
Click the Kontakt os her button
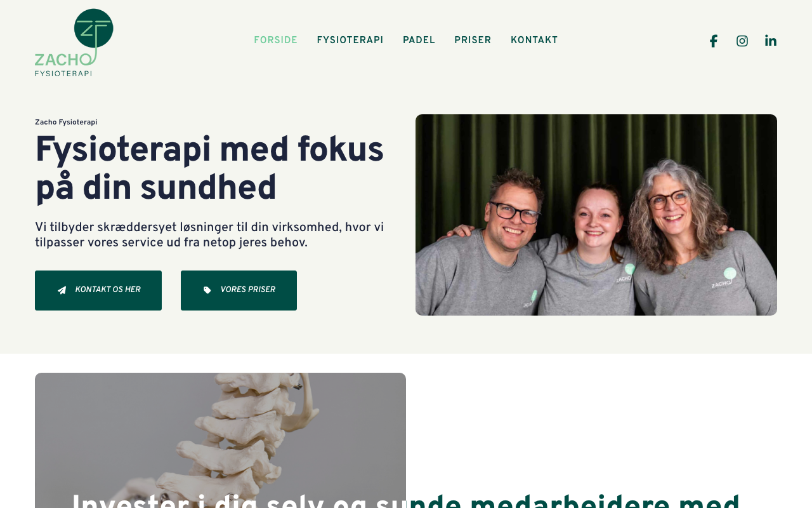point(98,290)
